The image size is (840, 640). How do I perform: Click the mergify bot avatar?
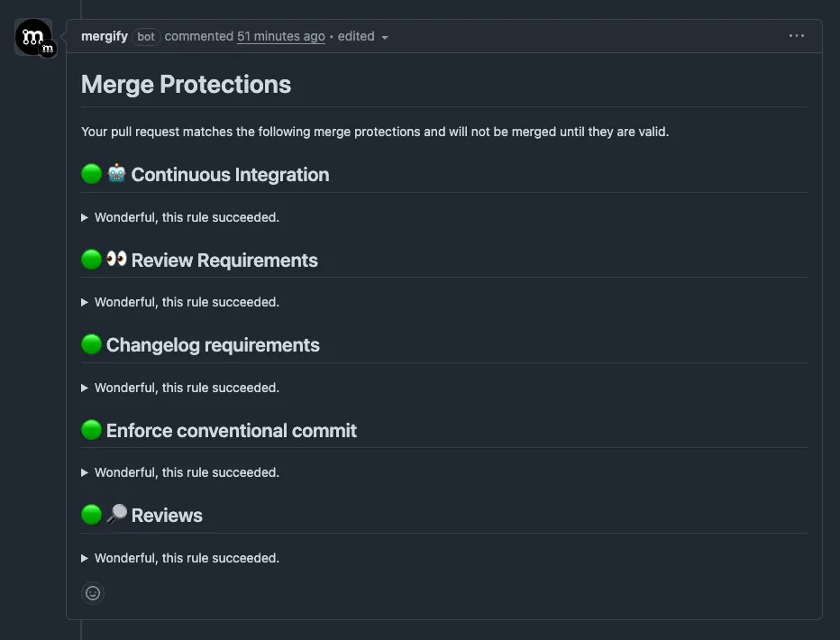click(x=33, y=36)
